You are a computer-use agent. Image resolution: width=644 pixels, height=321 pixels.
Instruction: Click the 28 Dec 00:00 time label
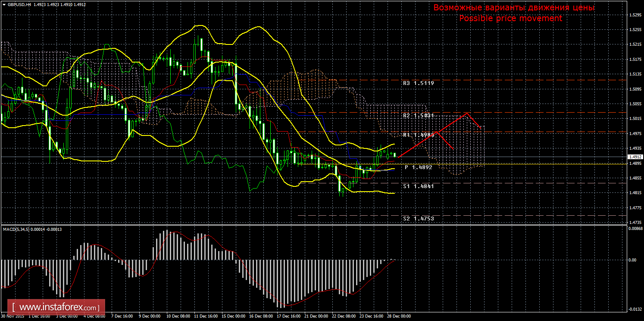pyautogui.click(x=400, y=316)
